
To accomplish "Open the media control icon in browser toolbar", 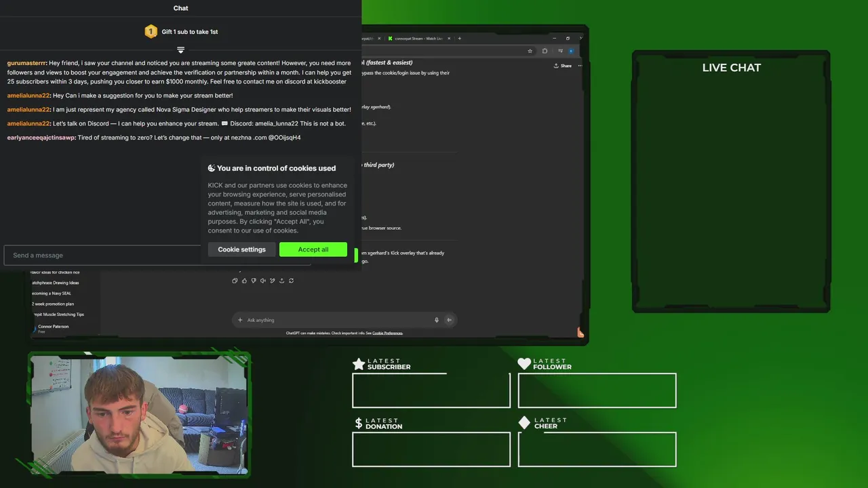I will (560, 51).
